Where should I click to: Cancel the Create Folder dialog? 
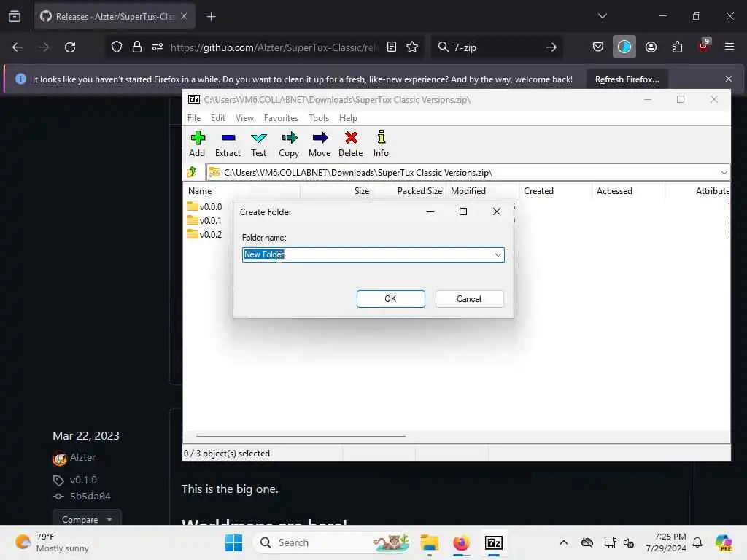coord(469,298)
